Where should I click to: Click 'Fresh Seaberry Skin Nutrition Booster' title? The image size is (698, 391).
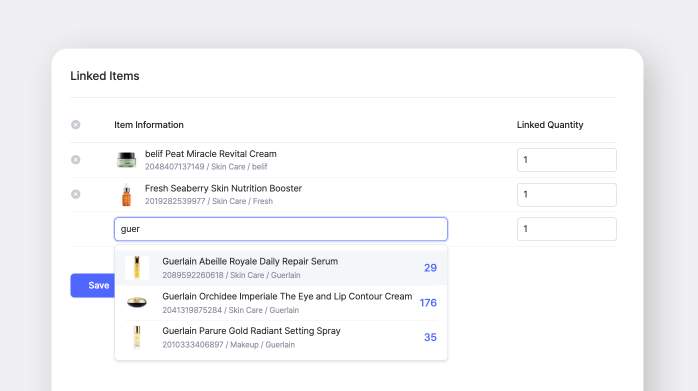click(223, 188)
